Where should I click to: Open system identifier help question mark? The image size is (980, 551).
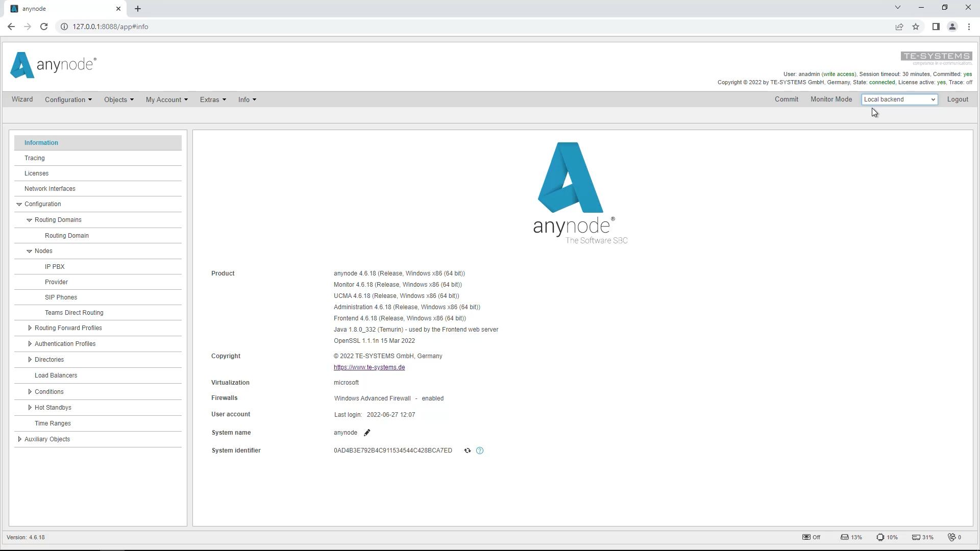(480, 450)
